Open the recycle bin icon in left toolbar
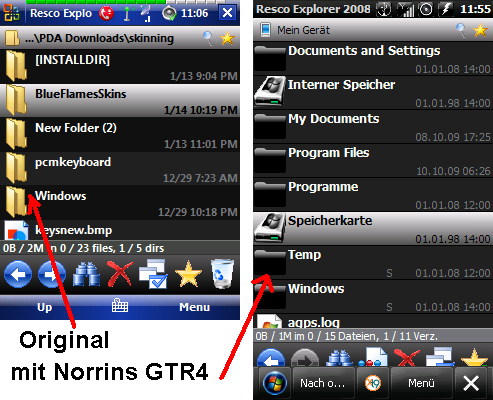Image resolution: width=493 pixels, height=400 pixels. (x=222, y=274)
